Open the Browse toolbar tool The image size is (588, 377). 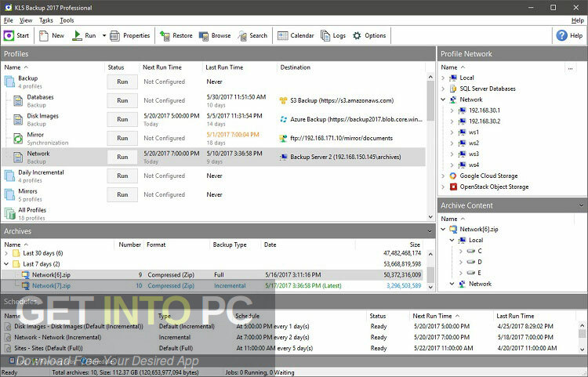[x=215, y=35]
